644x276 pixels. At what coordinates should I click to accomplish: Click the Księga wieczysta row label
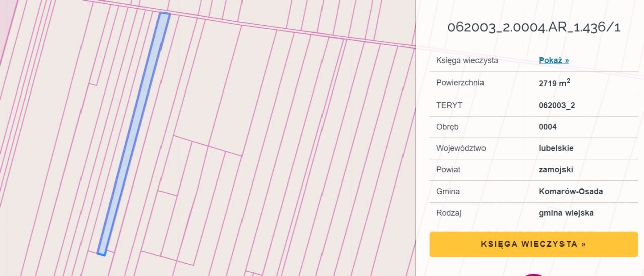(x=467, y=60)
